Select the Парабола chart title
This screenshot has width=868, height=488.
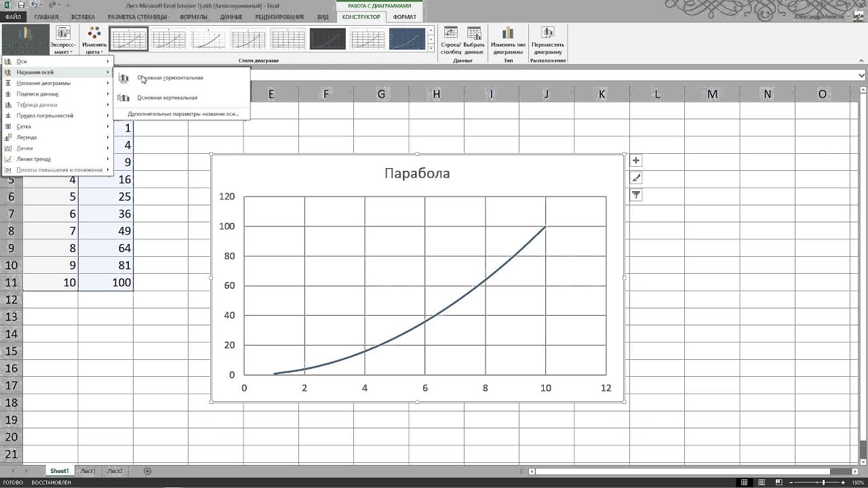[x=417, y=174]
